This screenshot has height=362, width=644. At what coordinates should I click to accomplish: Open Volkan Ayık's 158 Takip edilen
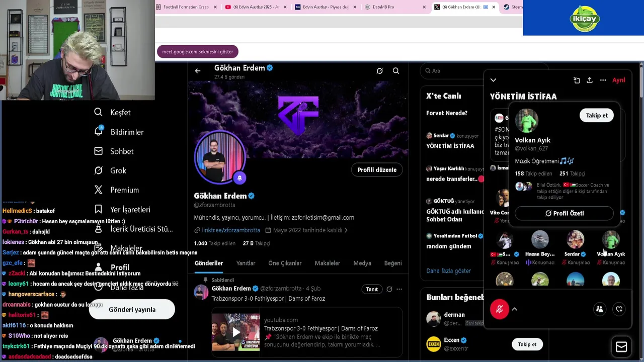tap(533, 173)
